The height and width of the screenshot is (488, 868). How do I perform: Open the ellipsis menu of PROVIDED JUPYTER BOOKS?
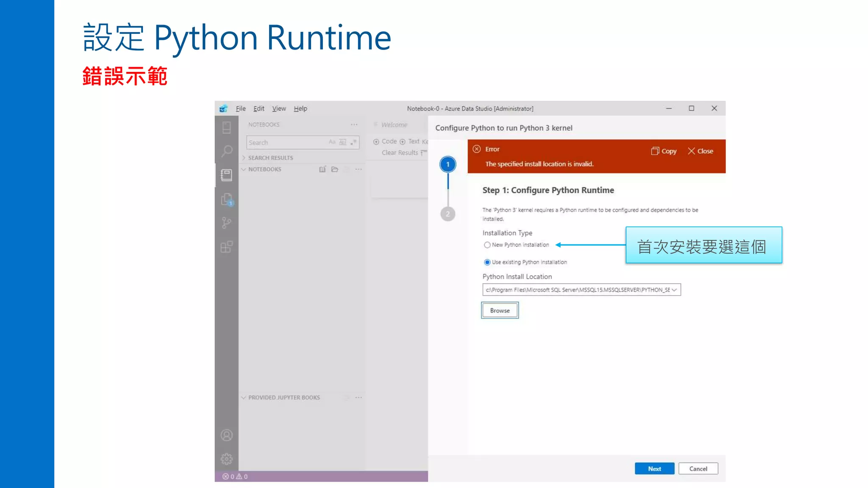(359, 397)
